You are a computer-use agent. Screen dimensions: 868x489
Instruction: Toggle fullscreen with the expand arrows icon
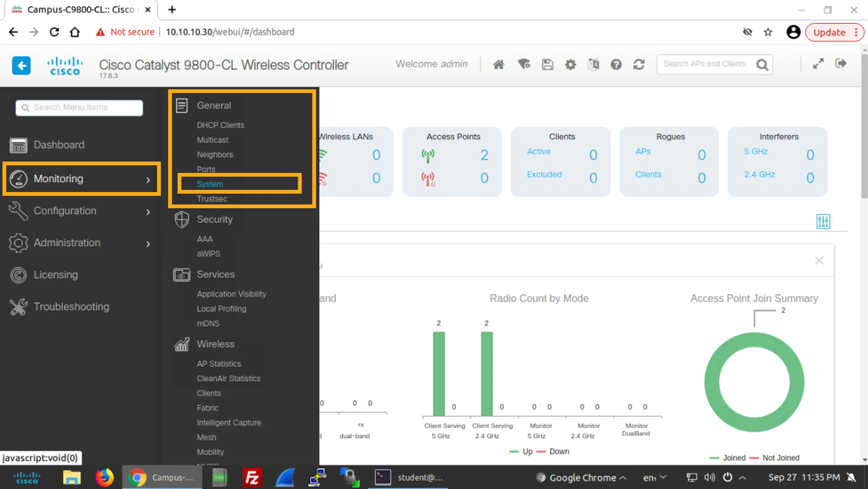pos(818,64)
